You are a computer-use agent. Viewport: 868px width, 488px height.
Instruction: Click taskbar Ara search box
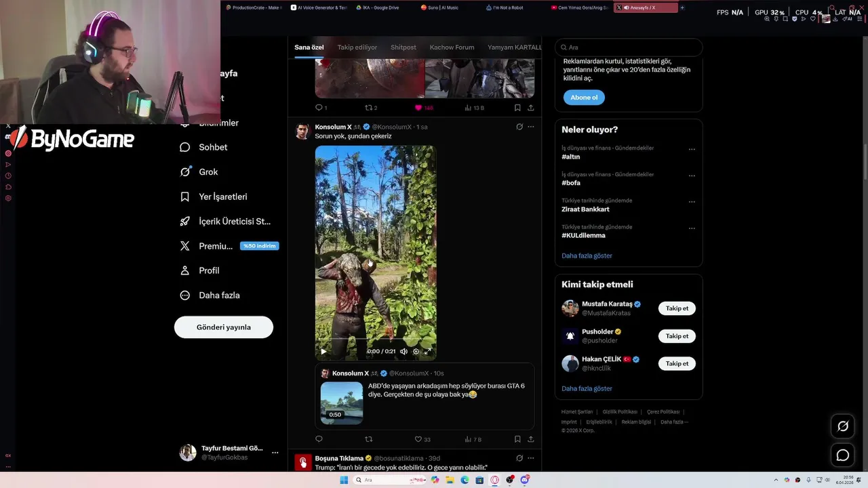click(x=390, y=480)
